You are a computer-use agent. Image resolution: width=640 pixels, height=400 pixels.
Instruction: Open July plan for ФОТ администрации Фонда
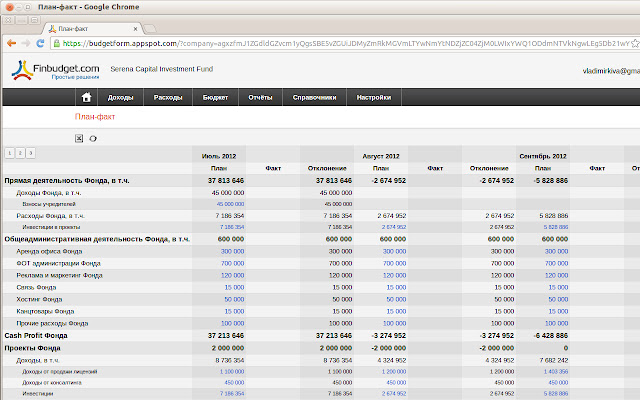[232, 263]
